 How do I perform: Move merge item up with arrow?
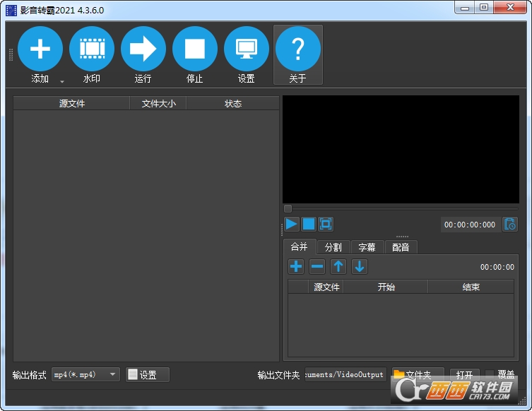pos(338,266)
